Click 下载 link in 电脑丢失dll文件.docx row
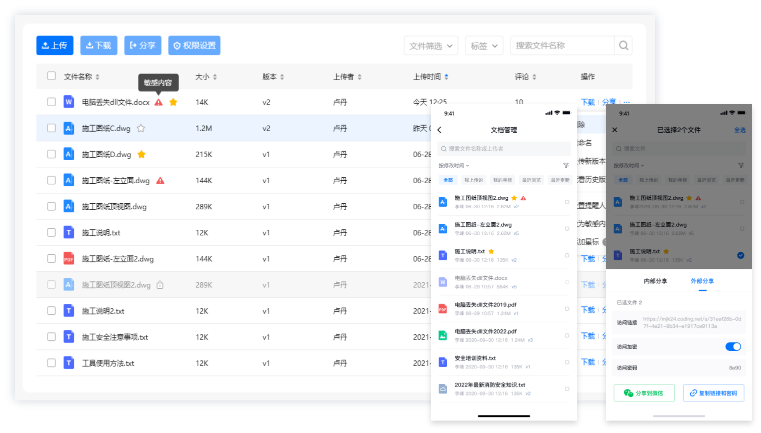This screenshot has height=433, width=761. [x=588, y=102]
